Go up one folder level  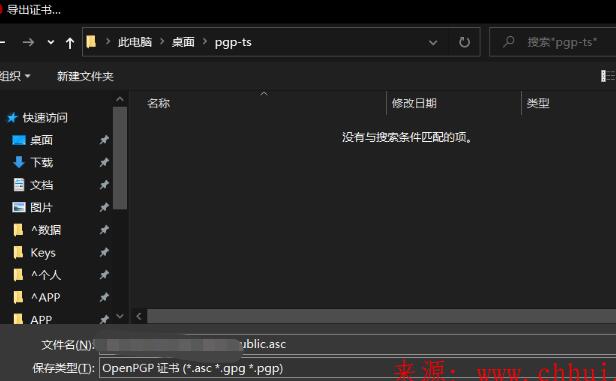[x=70, y=43]
